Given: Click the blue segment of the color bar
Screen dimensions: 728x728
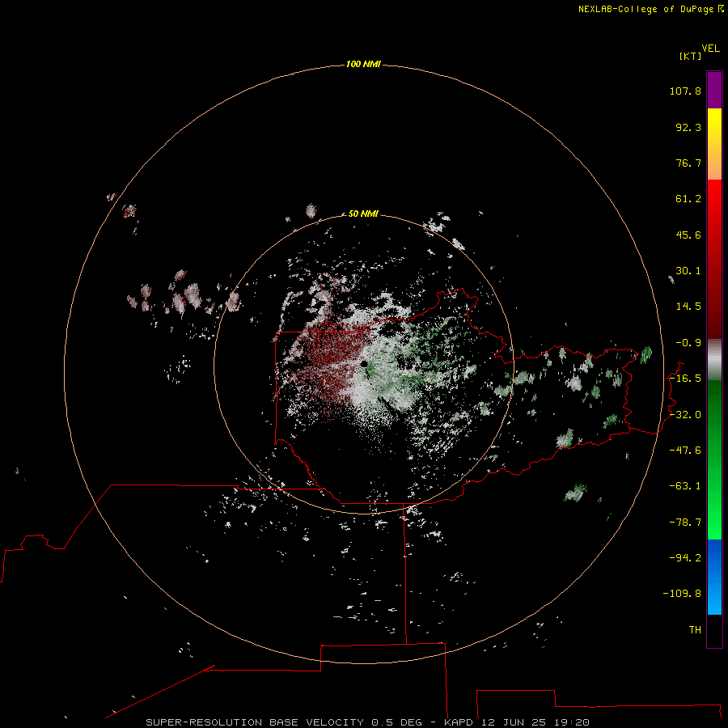Looking at the screenshot, I should 714,577.
